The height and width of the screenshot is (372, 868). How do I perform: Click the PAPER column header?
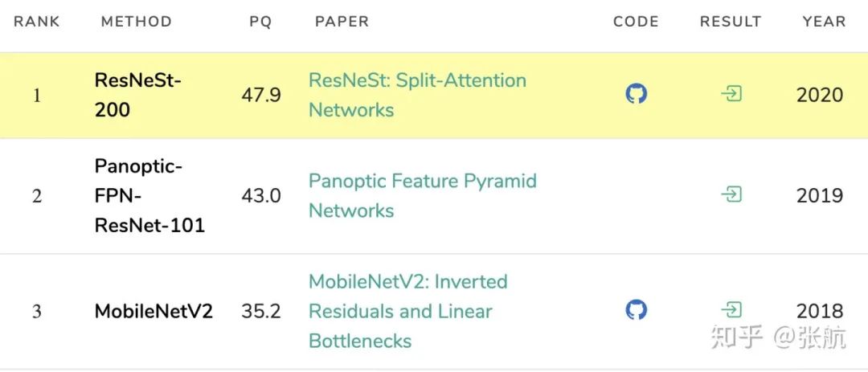[x=342, y=22]
